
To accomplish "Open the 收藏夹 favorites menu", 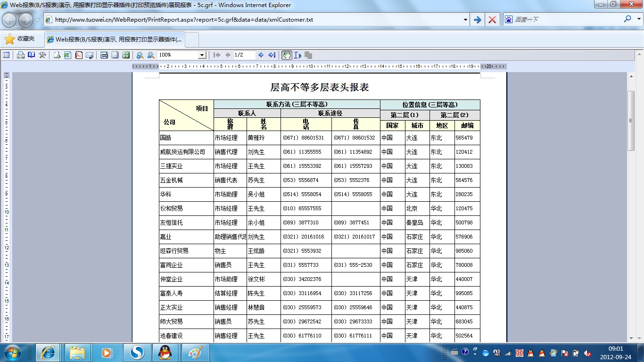I will pyautogui.click(x=20, y=39).
